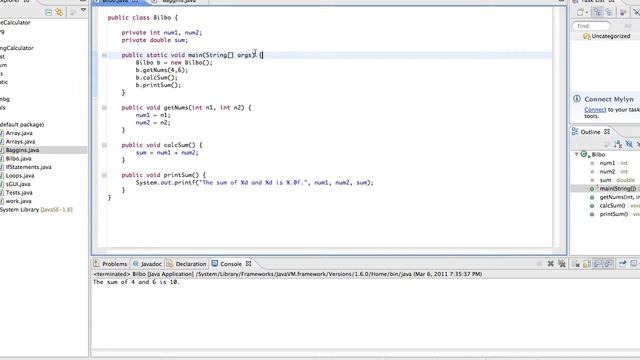The height and width of the screenshot is (360, 640).
Task: Collapse the main method fold marker
Action: (104, 55)
